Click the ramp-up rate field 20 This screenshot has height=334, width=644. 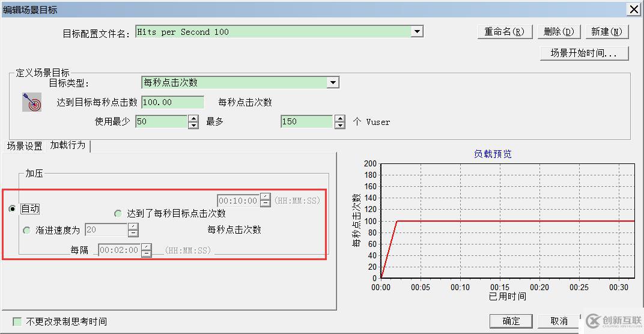[106, 229]
